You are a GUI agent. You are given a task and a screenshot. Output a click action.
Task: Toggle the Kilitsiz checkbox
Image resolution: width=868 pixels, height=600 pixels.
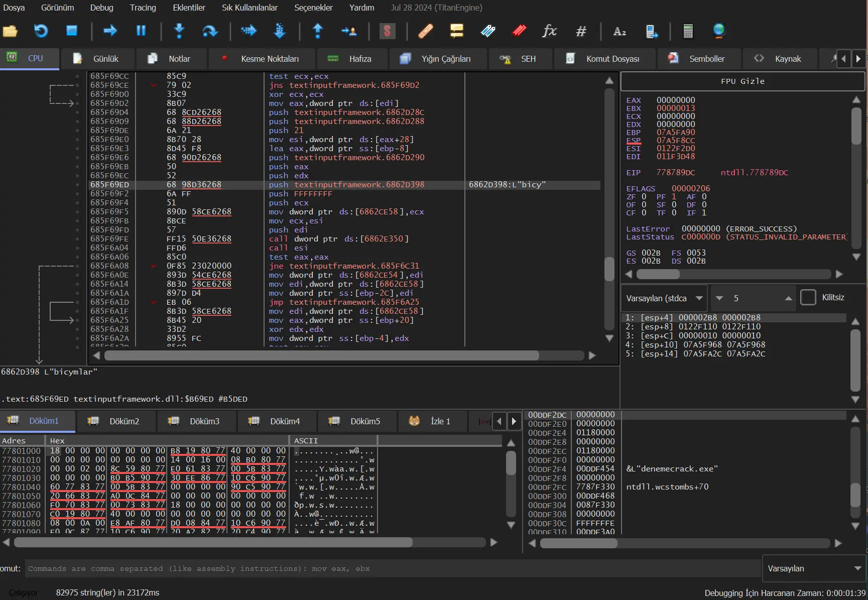pyautogui.click(x=808, y=297)
